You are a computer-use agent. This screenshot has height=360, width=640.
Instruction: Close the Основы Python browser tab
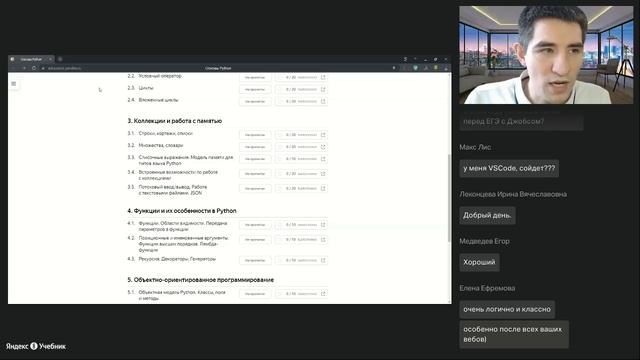(51, 59)
